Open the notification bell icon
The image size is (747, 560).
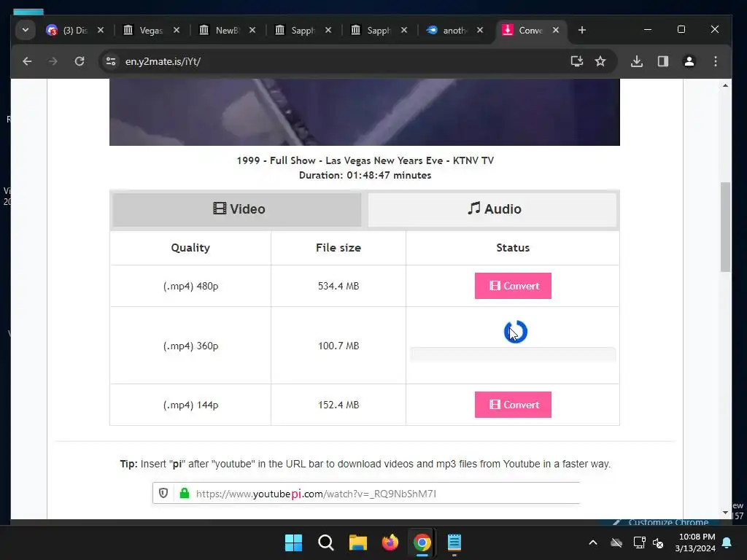[x=727, y=542]
